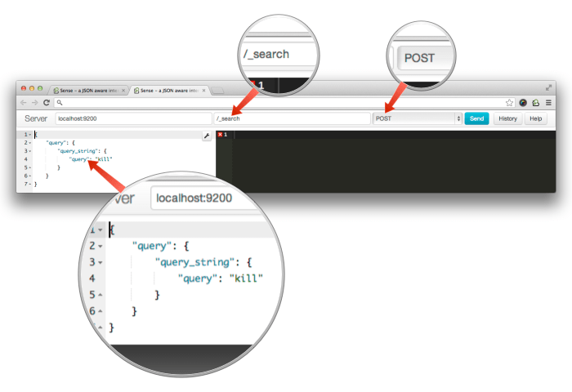Collapse the code fold on line 1
Image resolution: width=572 pixels, height=392 pixels.
point(30,135)
